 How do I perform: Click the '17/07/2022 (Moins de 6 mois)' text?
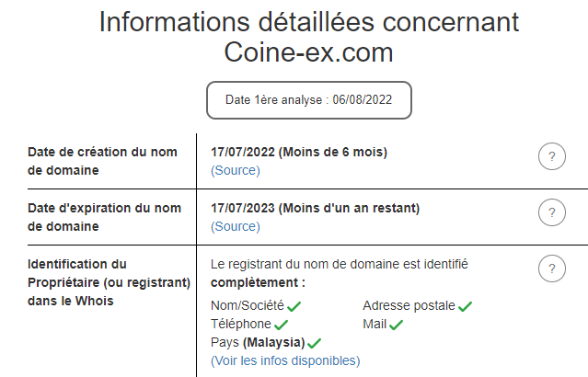pos(299,152)
